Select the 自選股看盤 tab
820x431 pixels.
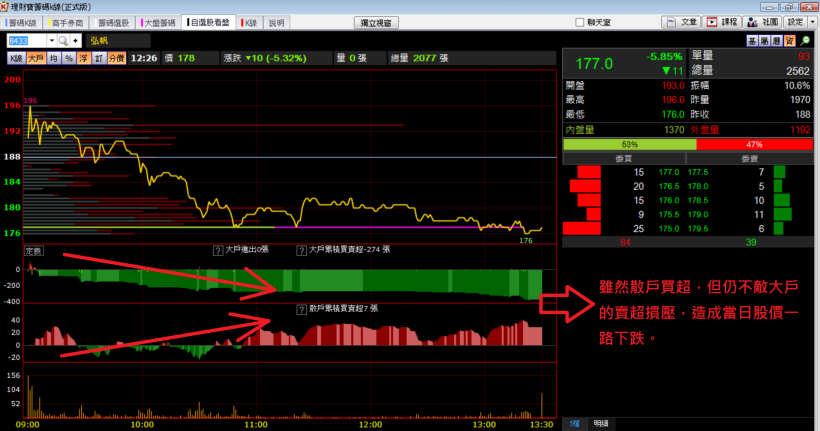[209, 22]
